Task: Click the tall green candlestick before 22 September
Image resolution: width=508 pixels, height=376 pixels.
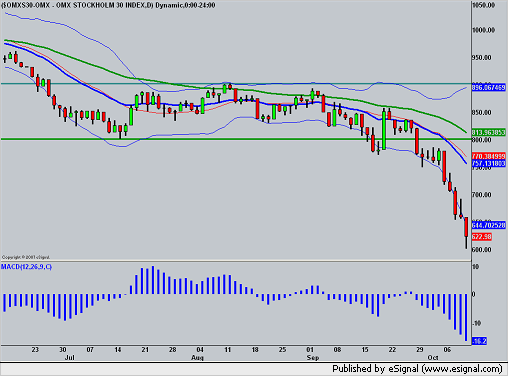Action: (x=384, y=130)
